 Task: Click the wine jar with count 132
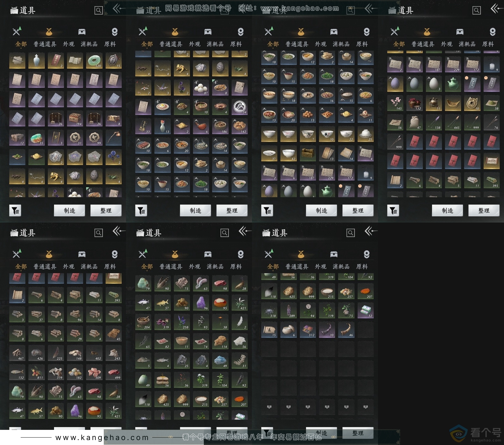tap(414, 103)
